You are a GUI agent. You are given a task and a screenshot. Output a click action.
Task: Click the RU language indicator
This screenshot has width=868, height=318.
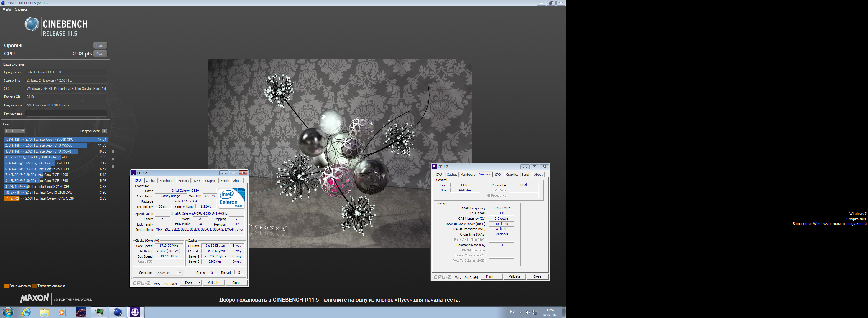512,312
